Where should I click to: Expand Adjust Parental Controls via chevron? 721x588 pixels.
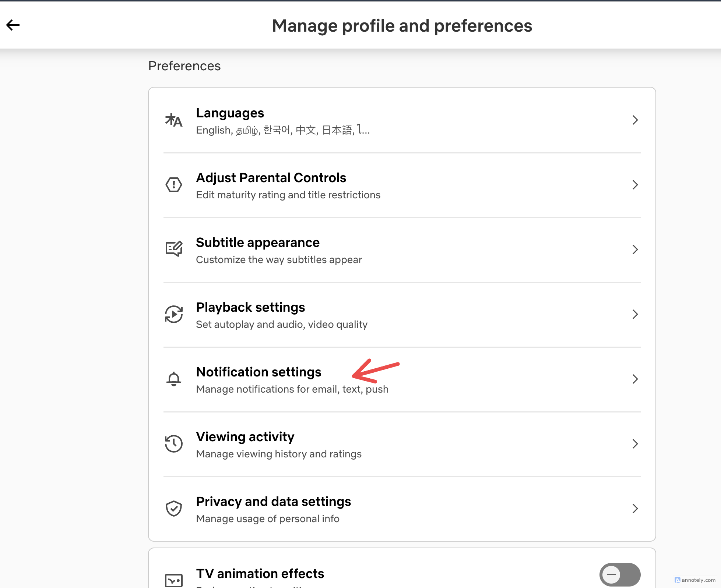click(x=635, y=185)
